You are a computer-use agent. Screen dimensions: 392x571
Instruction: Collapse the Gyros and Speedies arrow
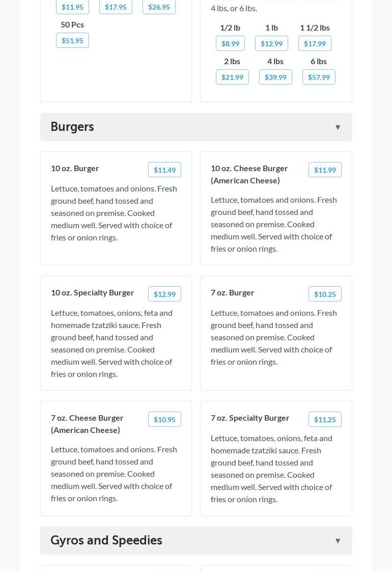[338, 541]
